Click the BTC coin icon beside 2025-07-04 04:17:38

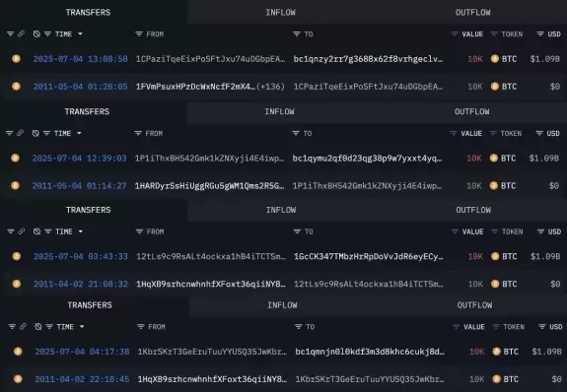pos(18,352)
